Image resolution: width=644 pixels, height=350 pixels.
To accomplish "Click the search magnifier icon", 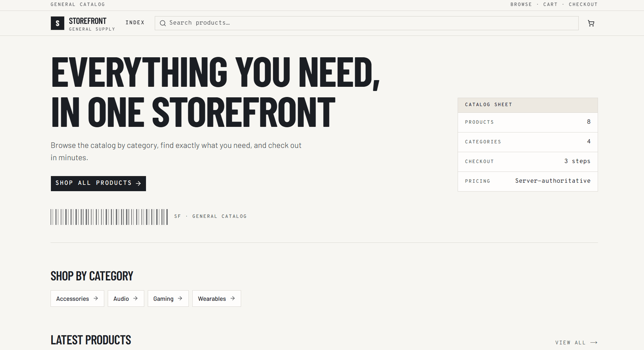I will 163,23.
